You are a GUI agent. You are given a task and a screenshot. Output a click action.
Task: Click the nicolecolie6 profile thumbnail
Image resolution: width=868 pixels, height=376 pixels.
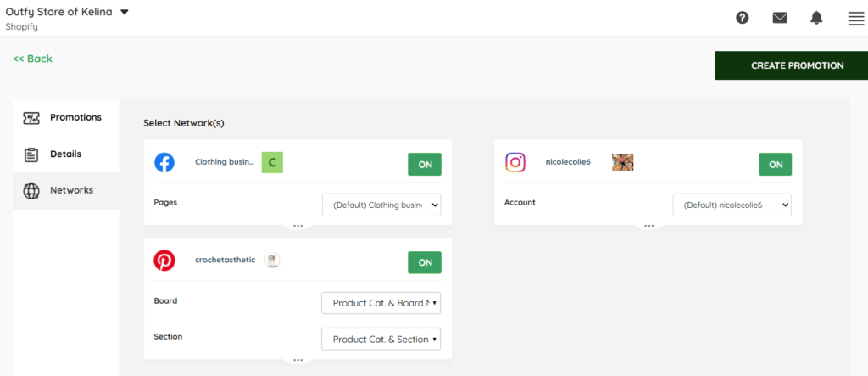623,162
